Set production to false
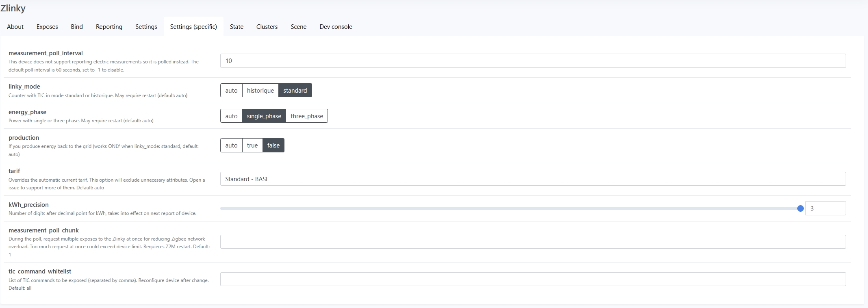This screenshot has height=308, width=868. coord(273,145)
